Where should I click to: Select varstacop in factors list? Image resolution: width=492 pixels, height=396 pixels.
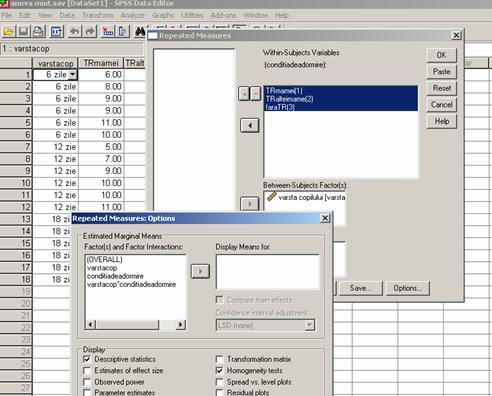[x=102, y=268]
